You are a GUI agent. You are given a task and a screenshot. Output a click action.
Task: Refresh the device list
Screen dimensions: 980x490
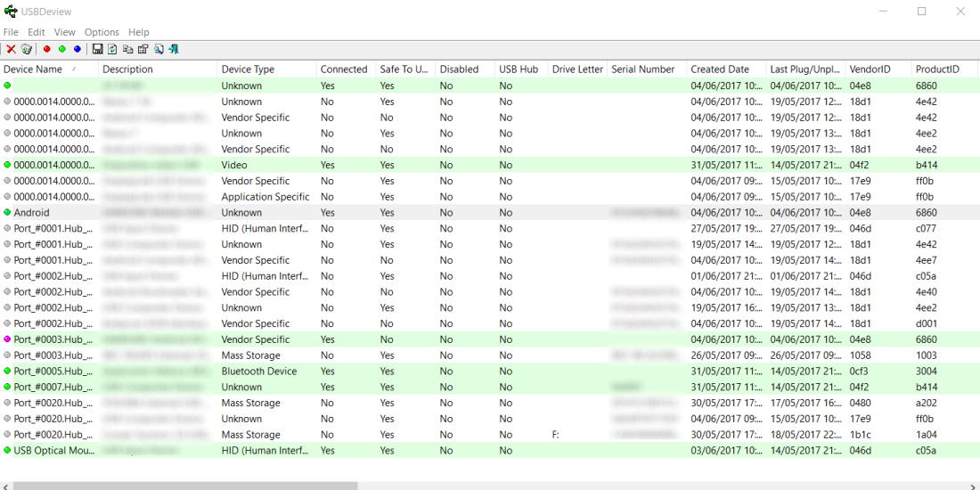pos(112,49)
